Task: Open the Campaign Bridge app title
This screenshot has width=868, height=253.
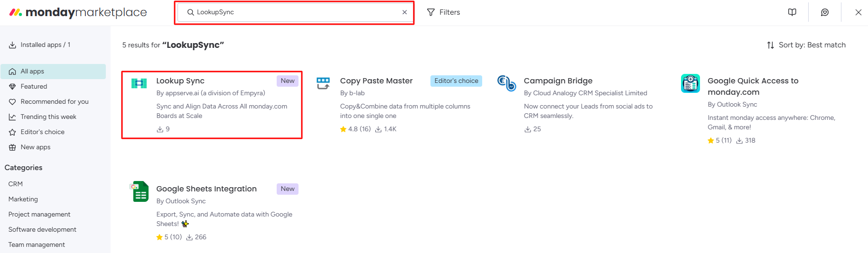Action: click(558, 81)
